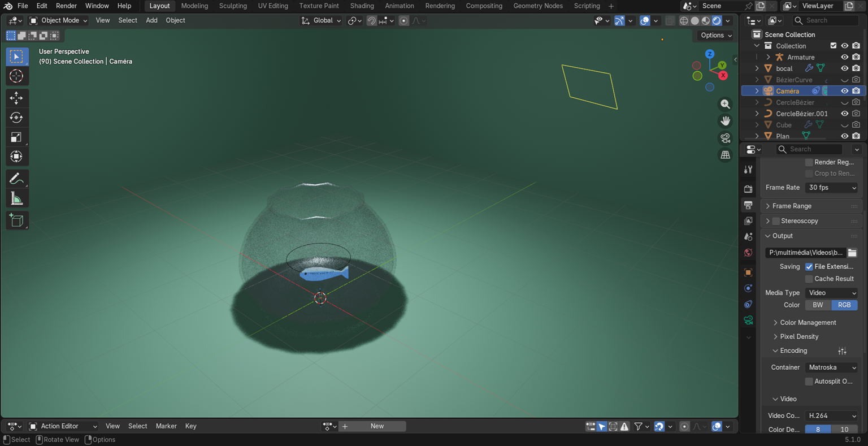Switch to the Shading workspace tab
Image resolution: width=868 pixels, height=446 pixels.
point(362,6)
